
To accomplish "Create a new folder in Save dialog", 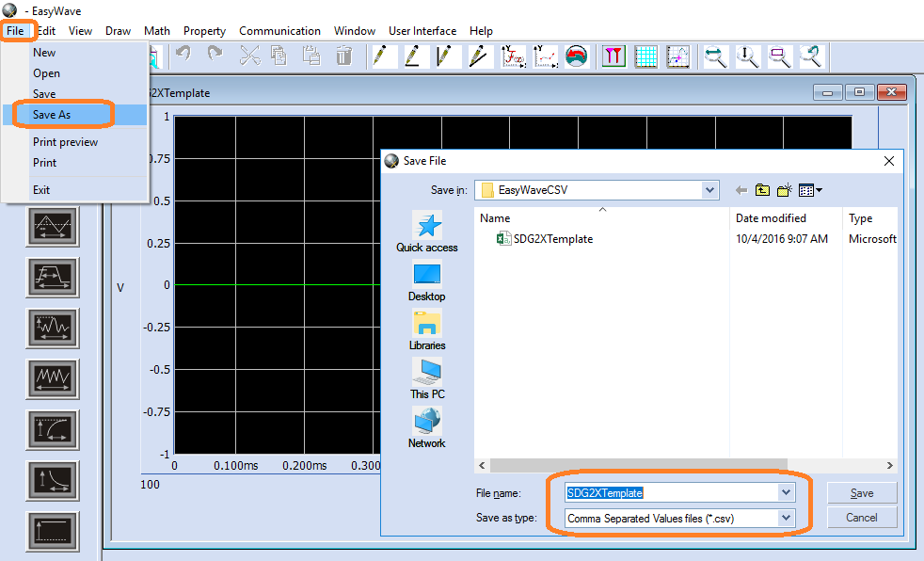I will click(785, 190).
